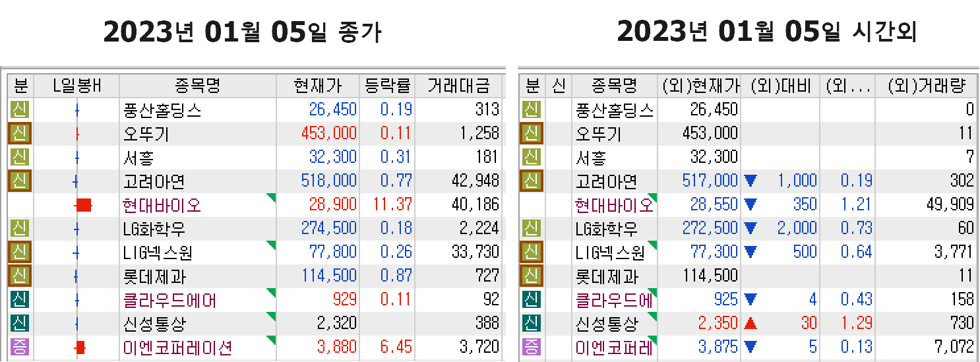Click the 신 badge beside 서흥 in after-hours table
This screenshot has height=362, width=980.
coord(532,157)
